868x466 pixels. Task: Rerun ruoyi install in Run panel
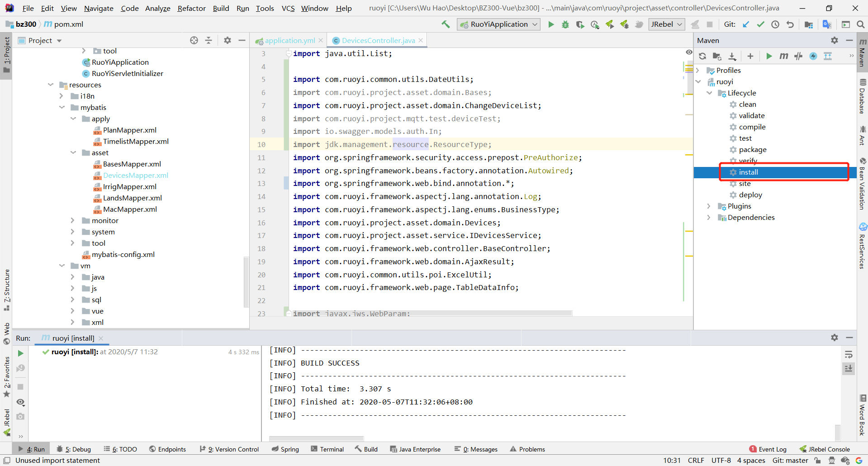tap(20, 353)
